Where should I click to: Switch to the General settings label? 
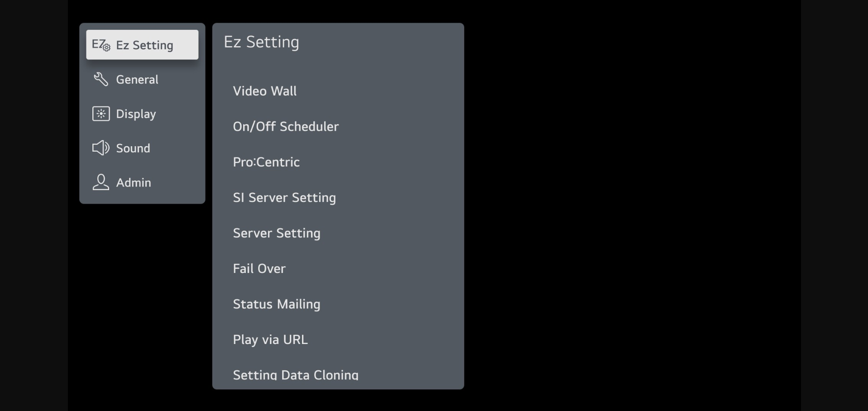tap(137, 80)
